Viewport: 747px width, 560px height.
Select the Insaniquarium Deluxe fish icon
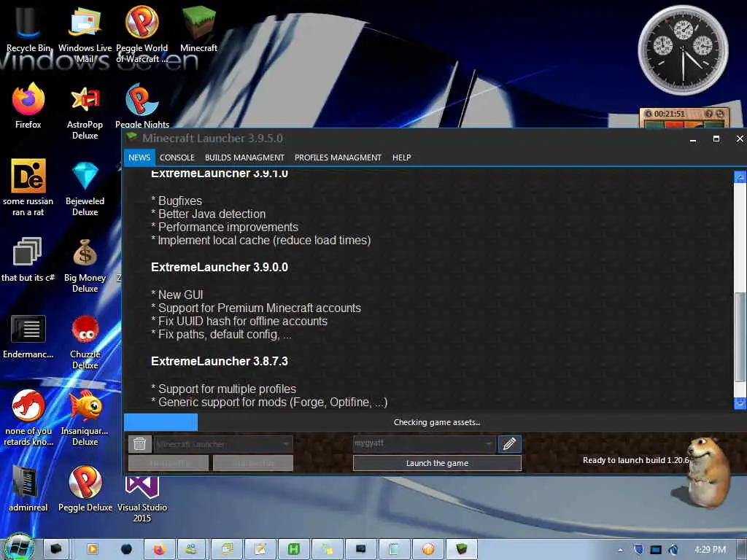point(85,417)
